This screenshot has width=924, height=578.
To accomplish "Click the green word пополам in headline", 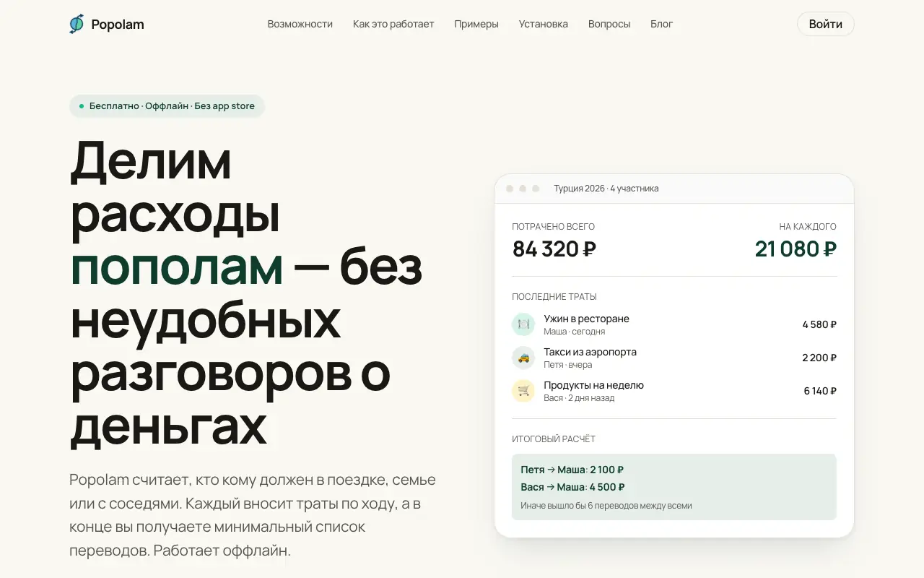I will pyautogui.click(x=177, y=269).
